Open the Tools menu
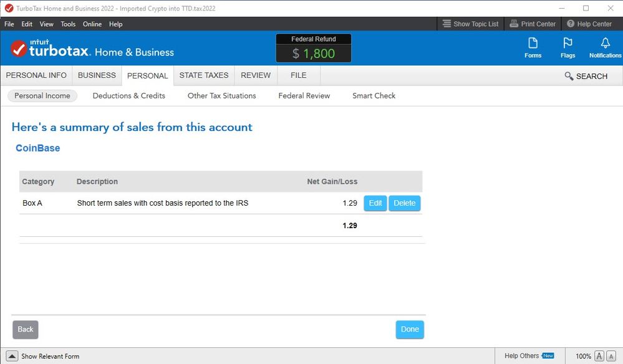Screen dimensions: 623x364 [68, 24]
